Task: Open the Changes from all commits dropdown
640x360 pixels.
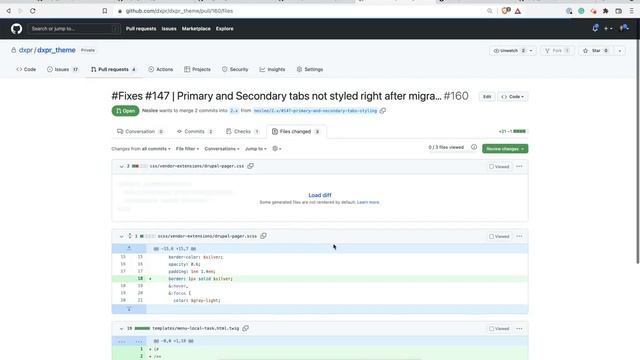Action: coord(141,149)
